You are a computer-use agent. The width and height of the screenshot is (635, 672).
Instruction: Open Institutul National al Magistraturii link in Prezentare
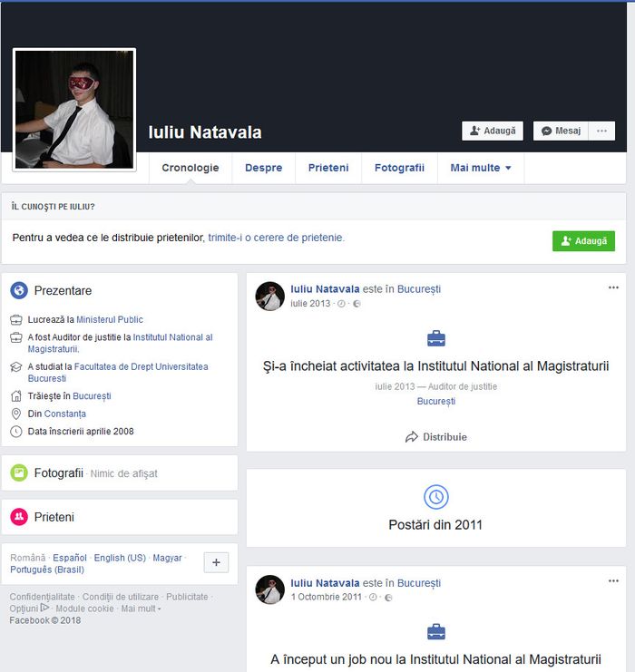[x=120, y=343]
